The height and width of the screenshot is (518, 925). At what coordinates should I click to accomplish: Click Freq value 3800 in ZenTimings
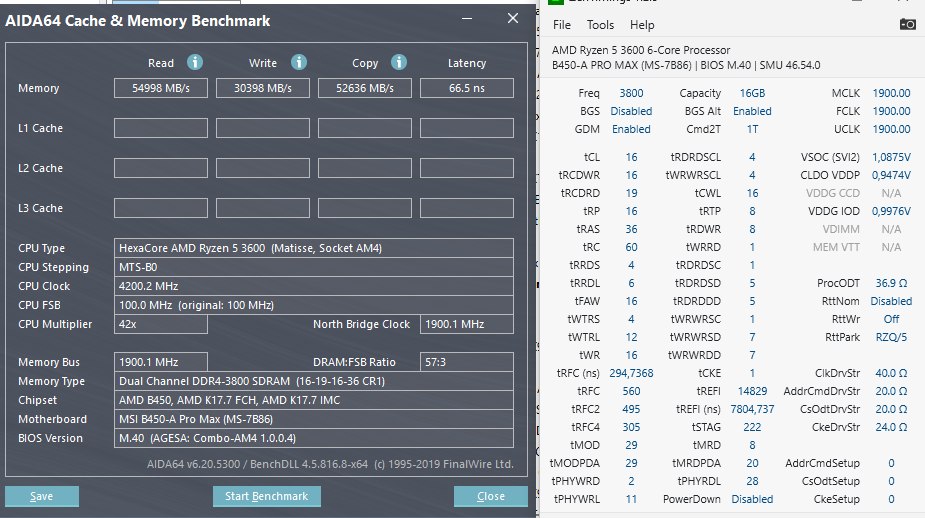pyautogui.click(x=631, y=93)
